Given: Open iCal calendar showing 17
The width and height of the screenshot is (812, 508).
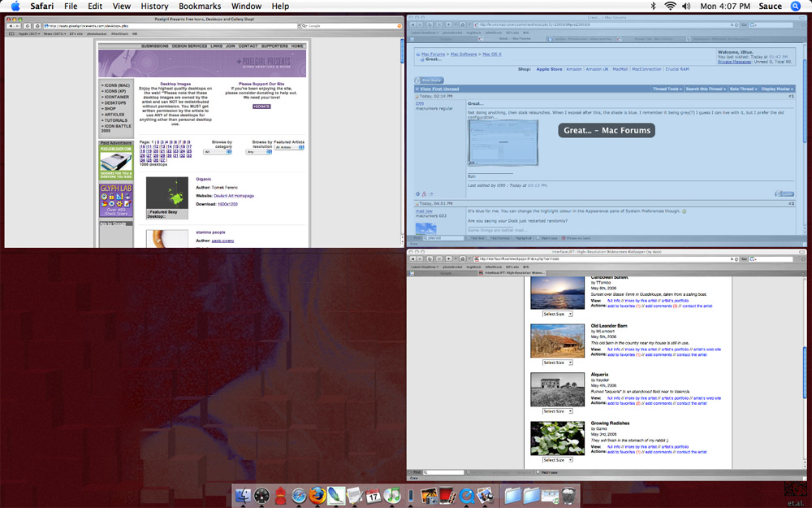Looking at the screenshot, I should [374, 496].
